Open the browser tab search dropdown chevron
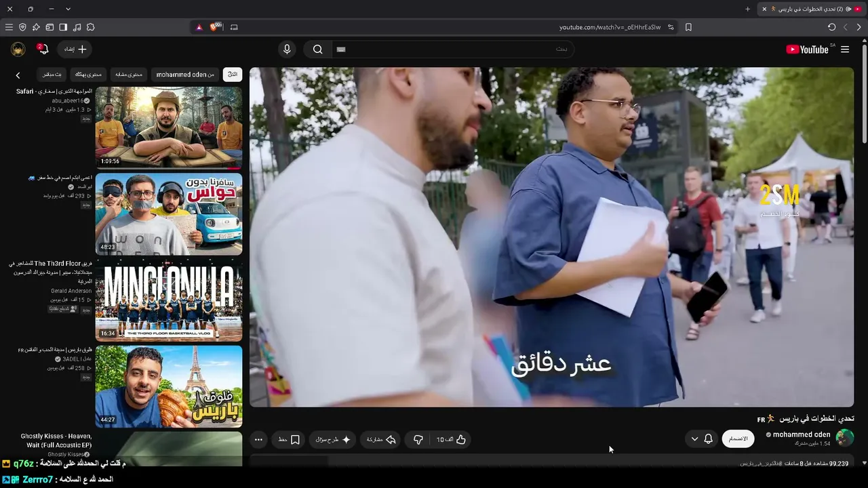This screenshot has width=868, height=488. click(68, 9)
